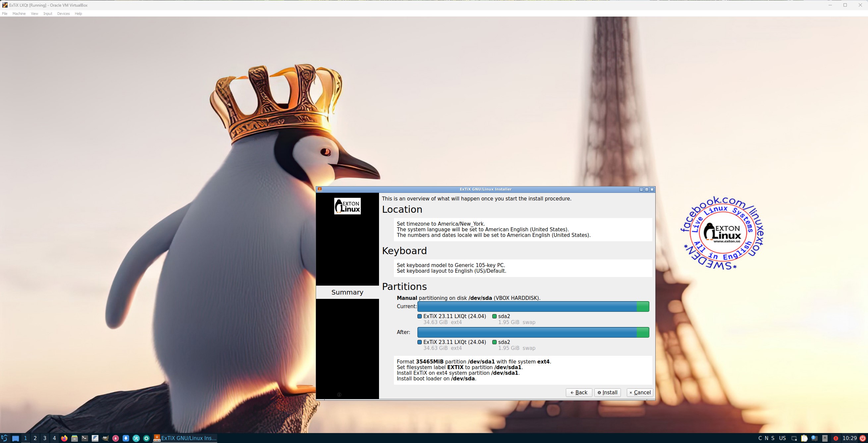Screen dimensions: 868x443
Task: Click the show desktop icon in panel
Action: click(x=16, y=438)
